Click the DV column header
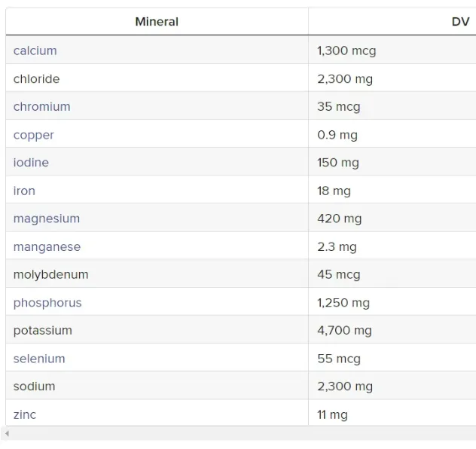The image size is (476, 449). 460,22
